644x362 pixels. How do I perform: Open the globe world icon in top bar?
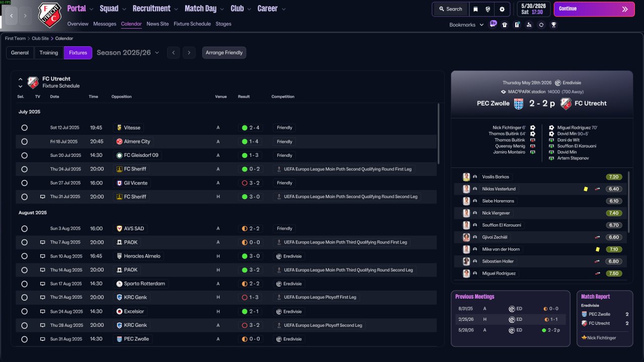488,9
